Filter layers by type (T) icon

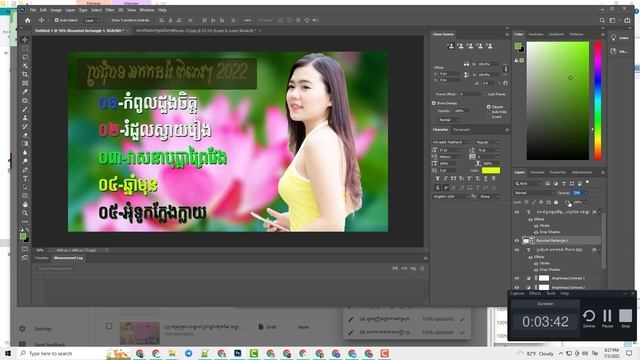tap(564, 184)
